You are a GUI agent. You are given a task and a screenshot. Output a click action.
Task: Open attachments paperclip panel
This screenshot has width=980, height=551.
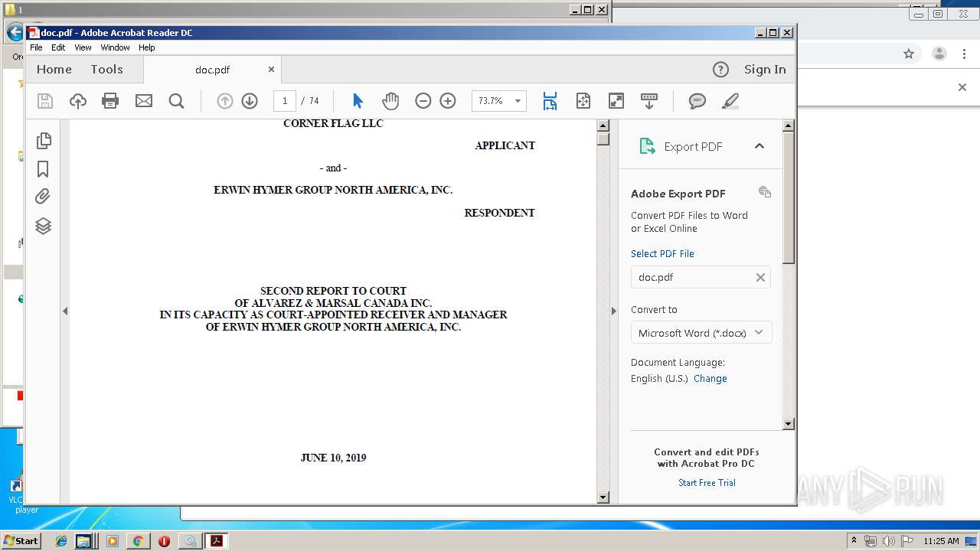(44, 197)
